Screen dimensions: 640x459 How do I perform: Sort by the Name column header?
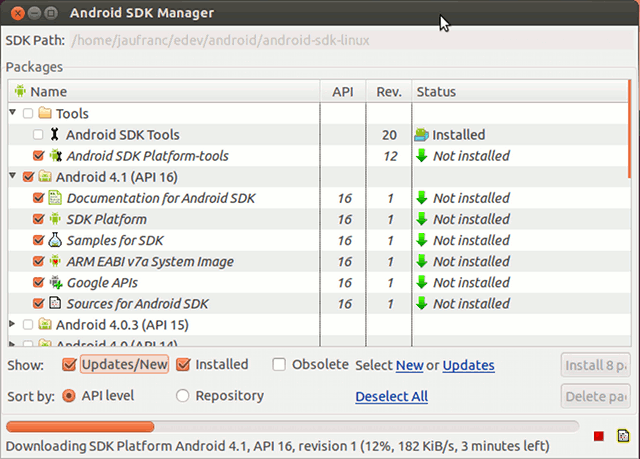pyautogui.click(x=164, y=91)
